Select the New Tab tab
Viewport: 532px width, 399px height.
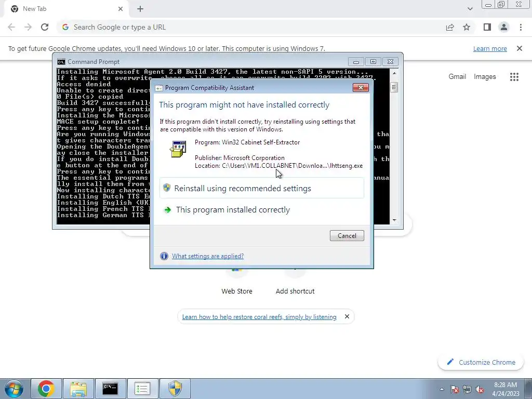(66, 9)
